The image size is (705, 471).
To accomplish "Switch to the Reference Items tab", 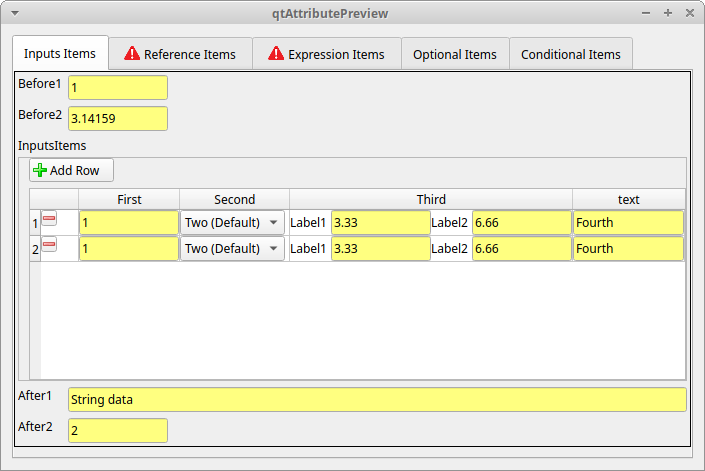I will point(180,54).
